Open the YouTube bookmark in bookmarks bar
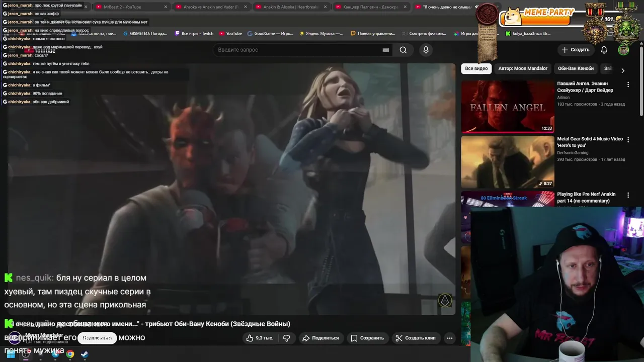Screen dimensions: 644x362 point(230,34)
